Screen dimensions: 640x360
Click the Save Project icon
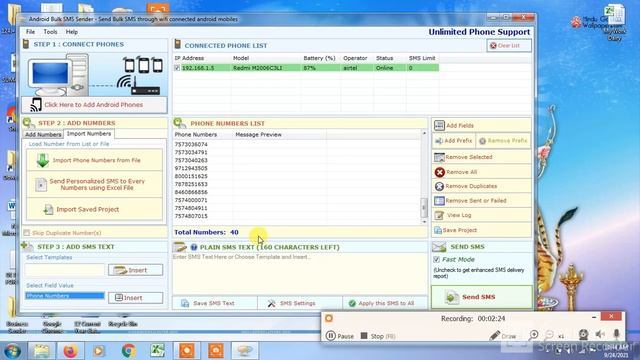(x=438, y=231)
